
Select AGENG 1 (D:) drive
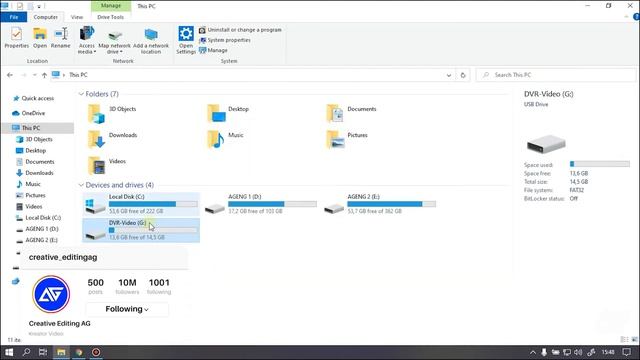(x=260, y=204)
